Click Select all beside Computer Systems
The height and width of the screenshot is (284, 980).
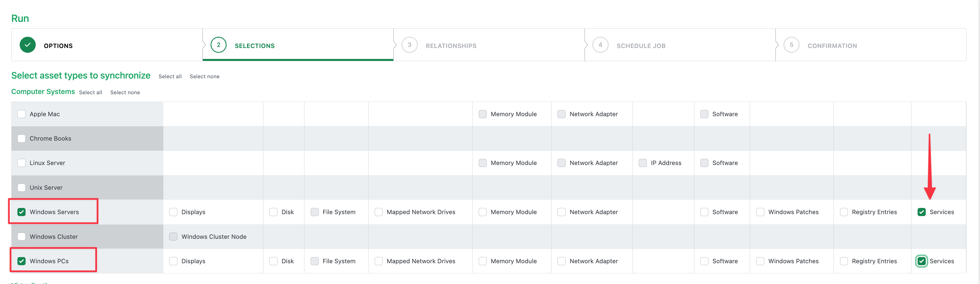point(91,92)
